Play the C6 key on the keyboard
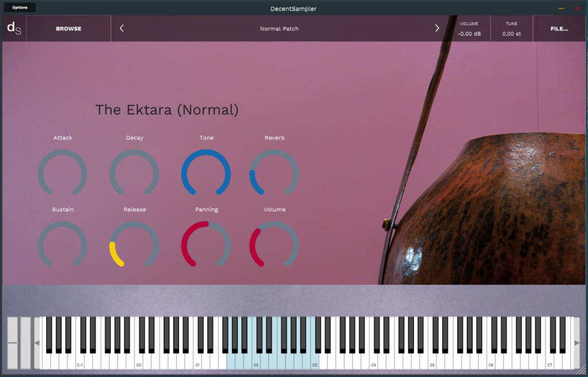 pos(492,360)
